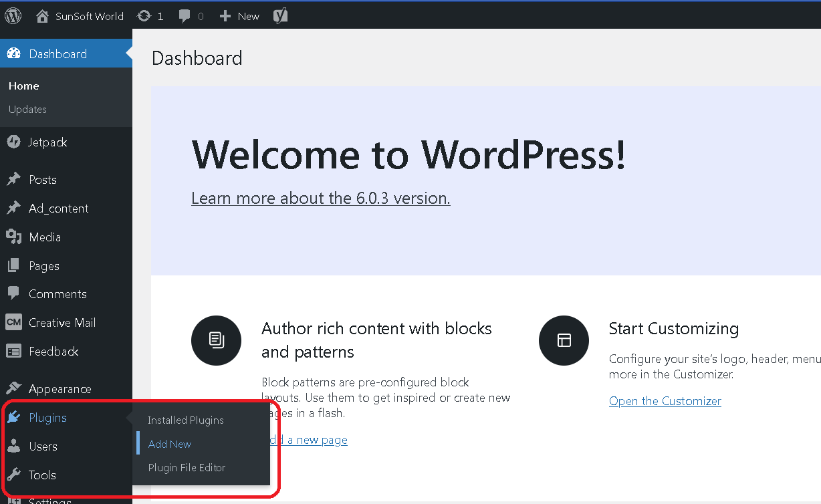Screen dimensions: 821x504
Task: Click the Plugins plug icon
Action: point(13,418)
